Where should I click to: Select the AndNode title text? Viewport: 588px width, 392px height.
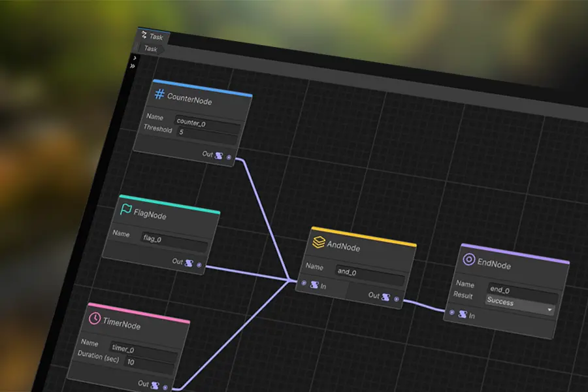click(343, 246)
